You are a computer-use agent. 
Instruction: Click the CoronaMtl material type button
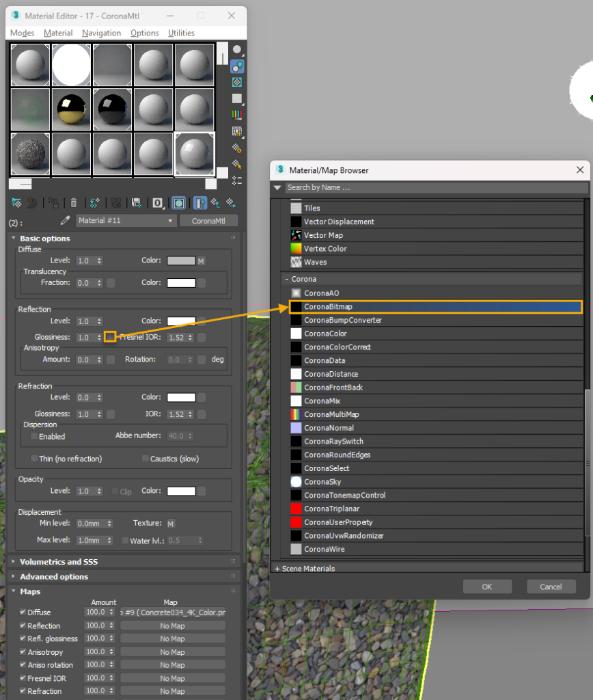[208, 221]
